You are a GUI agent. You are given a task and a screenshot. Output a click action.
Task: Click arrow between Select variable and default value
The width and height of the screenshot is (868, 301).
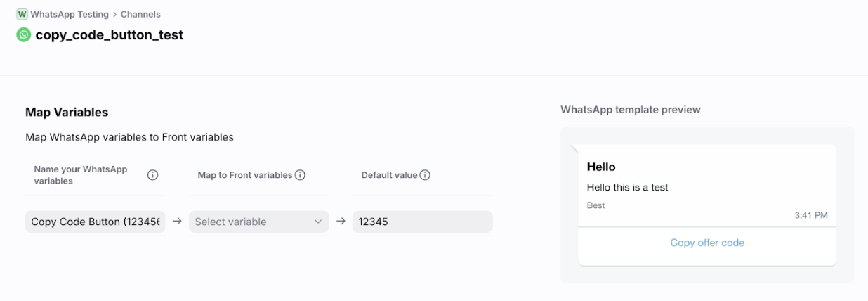[341, 221]
